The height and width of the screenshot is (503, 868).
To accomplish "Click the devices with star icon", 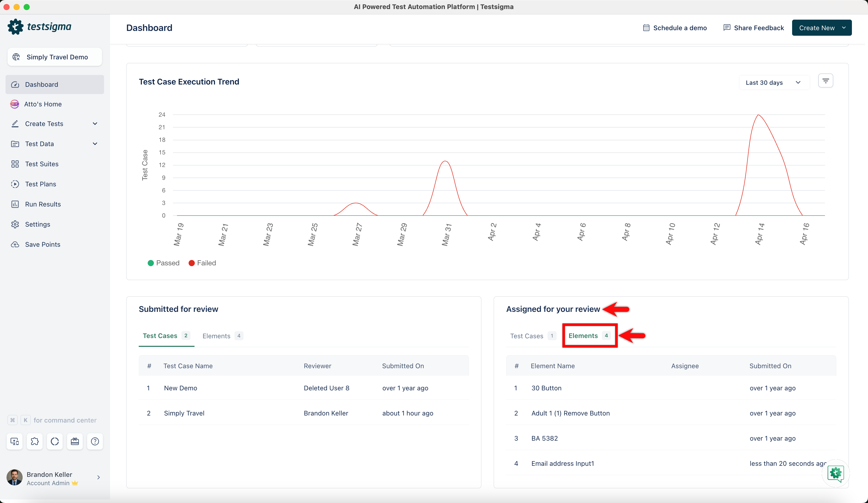I will (x=15, y=441).
